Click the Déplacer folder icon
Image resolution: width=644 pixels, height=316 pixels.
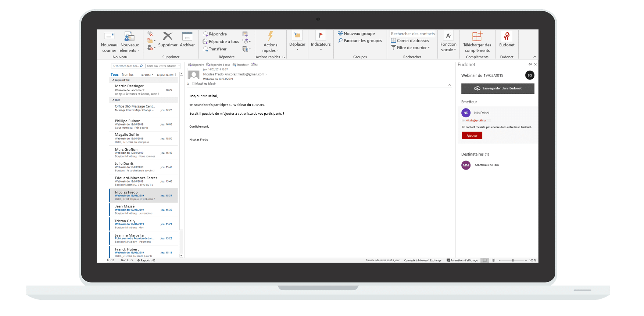tap(297, 35)
